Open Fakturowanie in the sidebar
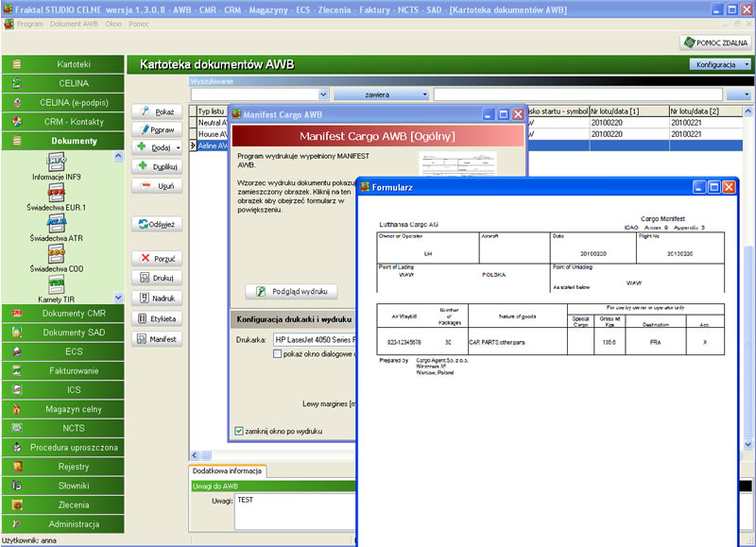756x547 pixels. pos(63,370)
